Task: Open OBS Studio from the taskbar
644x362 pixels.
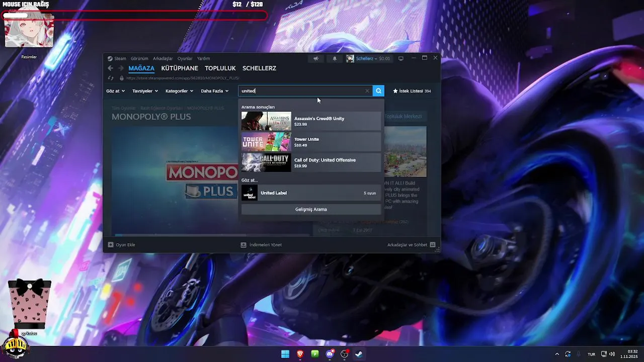Action: tap(345, 354)
